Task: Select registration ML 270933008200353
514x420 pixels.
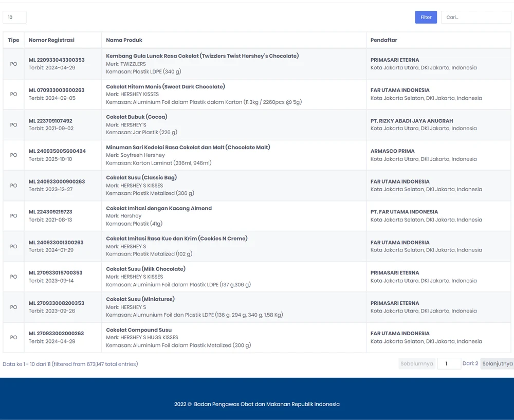Action: click(x=57, y=303)
